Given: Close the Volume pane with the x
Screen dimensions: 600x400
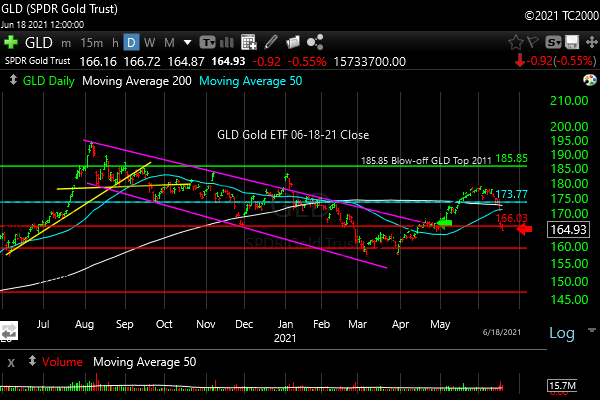Looking at the screenshot, I should click(x=10, y=362).
